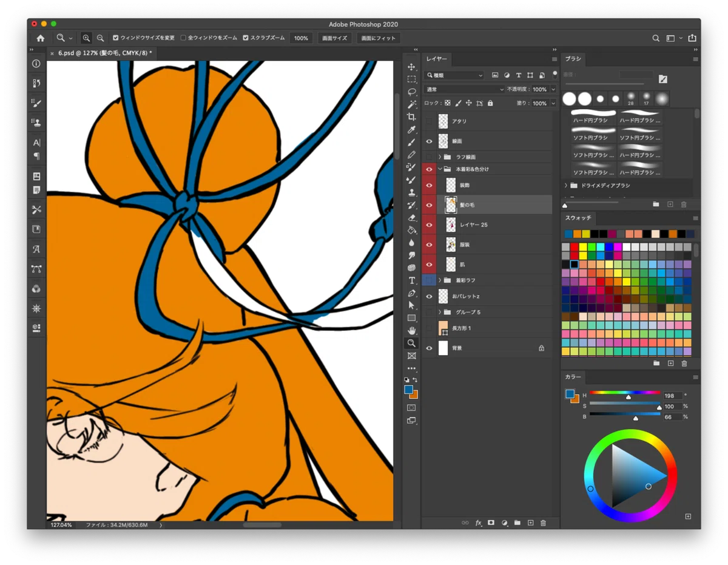Click the foreground blue color swatch
The height and width of the screenshot is (565, 728).
click(x=408, y=390)
